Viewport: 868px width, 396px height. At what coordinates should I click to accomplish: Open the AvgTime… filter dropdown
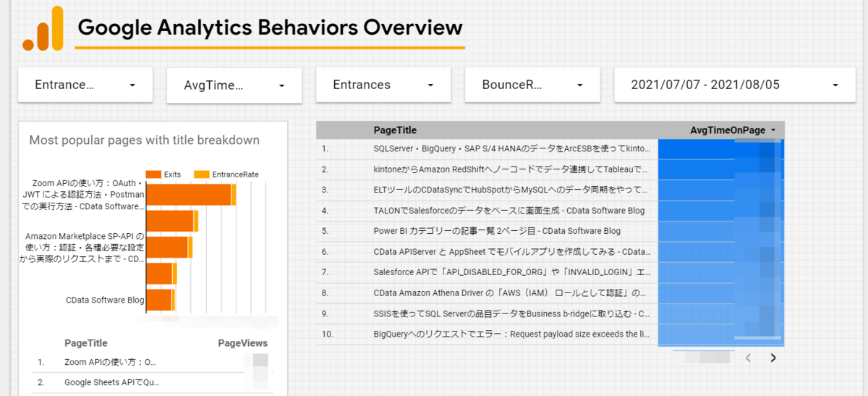tap(234, 85)
